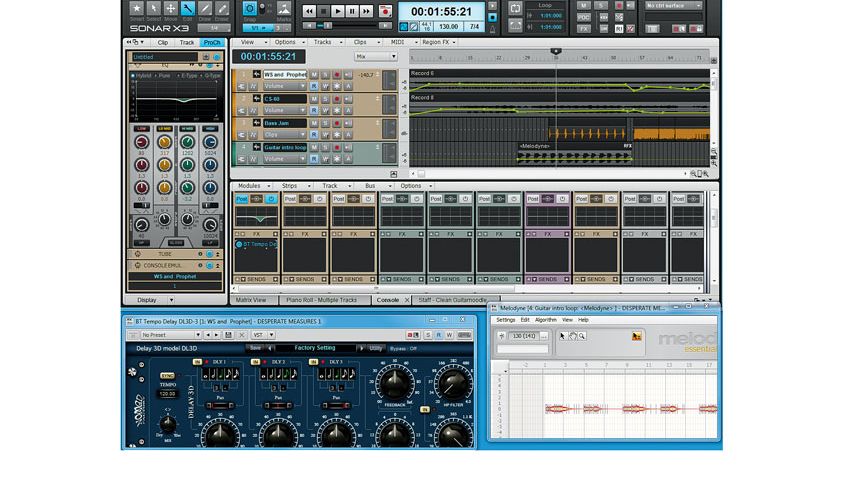This screenshot has width=850, height=478.
Task: Open the Mix track control dropdown
Action: (376, 56)
